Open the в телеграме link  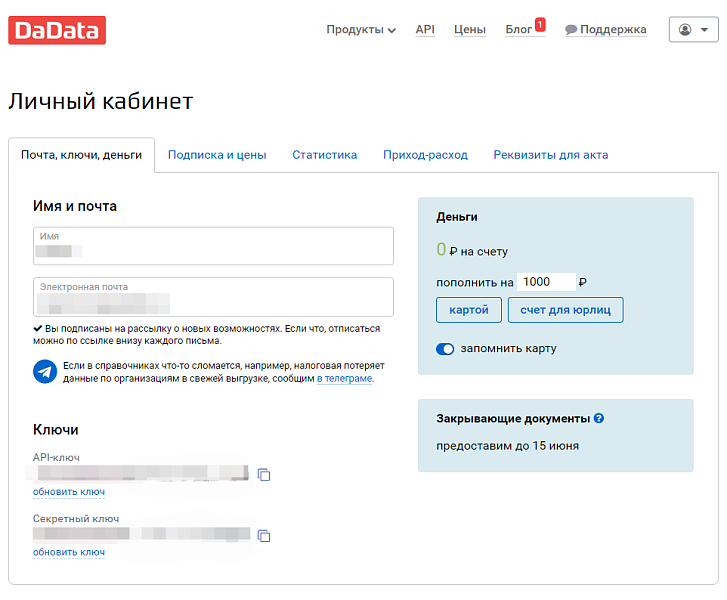click(x=345, y=379)
